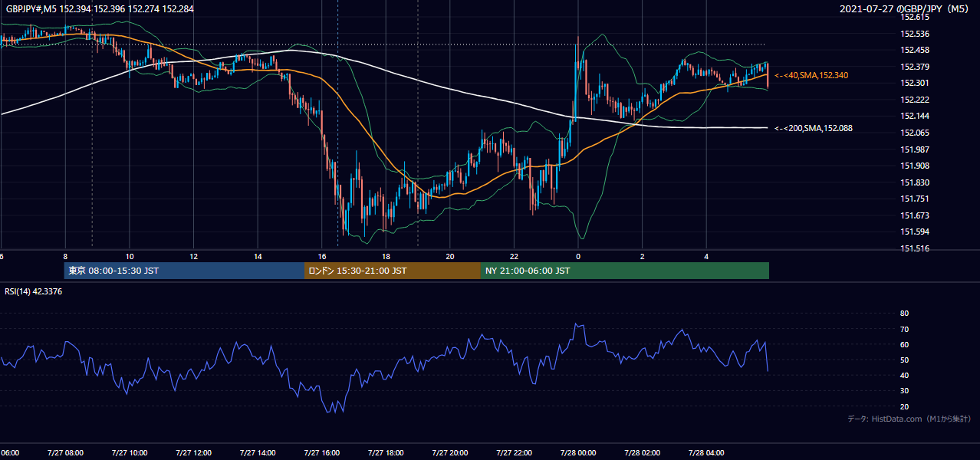Click the 7/27 08:00 time label

tap(65, 453)
